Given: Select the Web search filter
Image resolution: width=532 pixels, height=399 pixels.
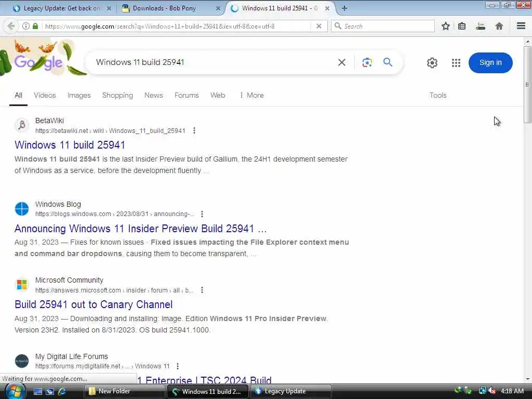Looking at the screenshot, I should (218, 96).
